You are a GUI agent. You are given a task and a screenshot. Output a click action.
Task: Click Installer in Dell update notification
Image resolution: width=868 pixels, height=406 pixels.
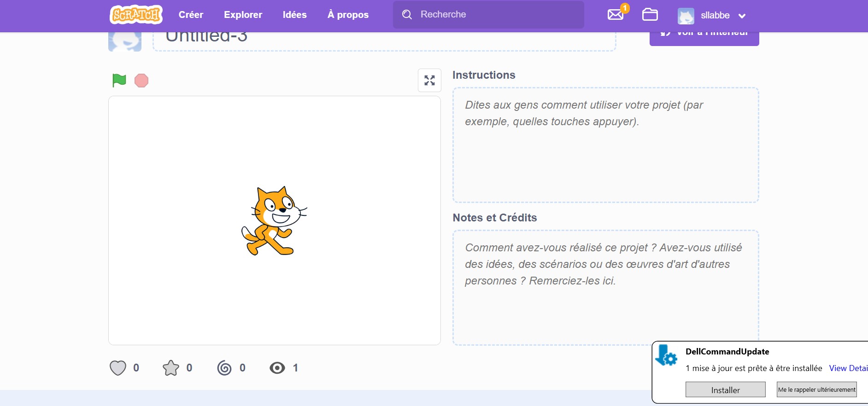[x=725, y=389]
